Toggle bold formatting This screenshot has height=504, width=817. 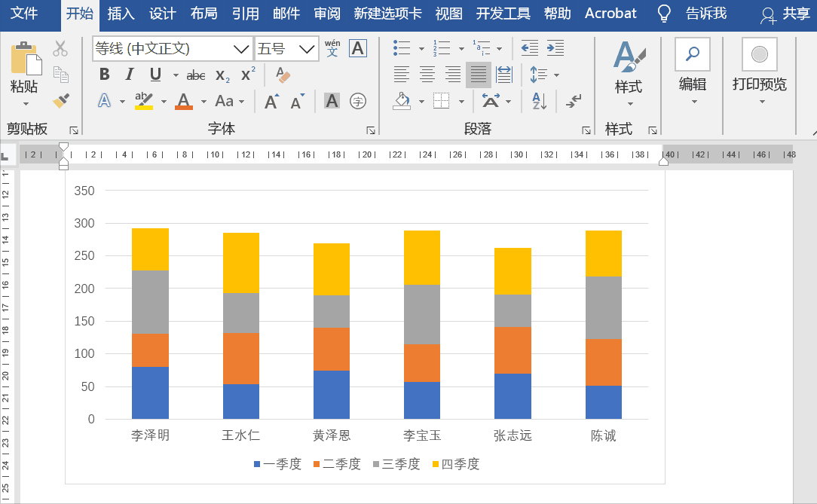(x=106, y=73)
